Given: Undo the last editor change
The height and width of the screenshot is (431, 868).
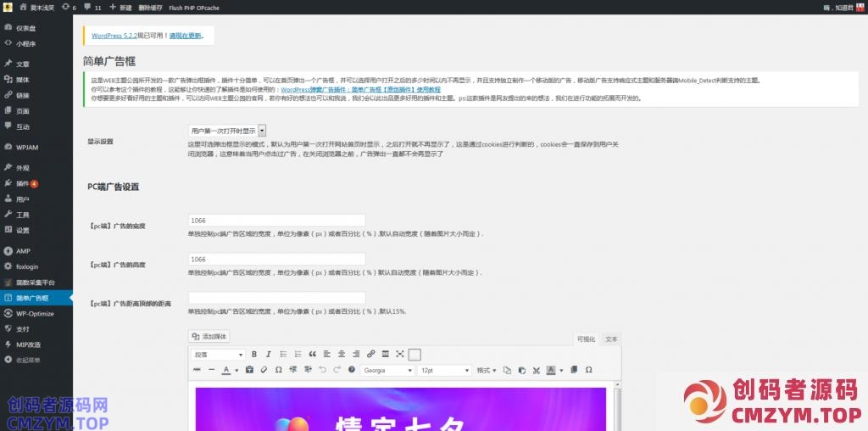Looking at the screenshot, I should (322, 370).
